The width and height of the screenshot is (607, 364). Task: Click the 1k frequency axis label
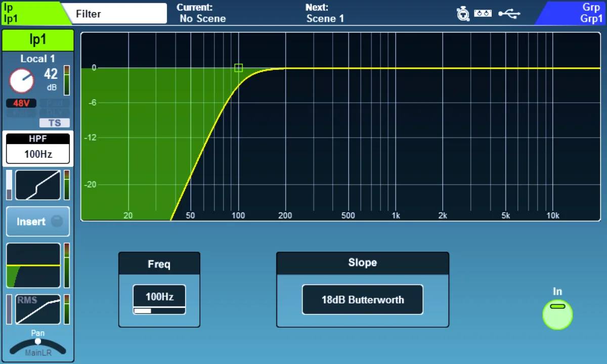tap(396, 216)
